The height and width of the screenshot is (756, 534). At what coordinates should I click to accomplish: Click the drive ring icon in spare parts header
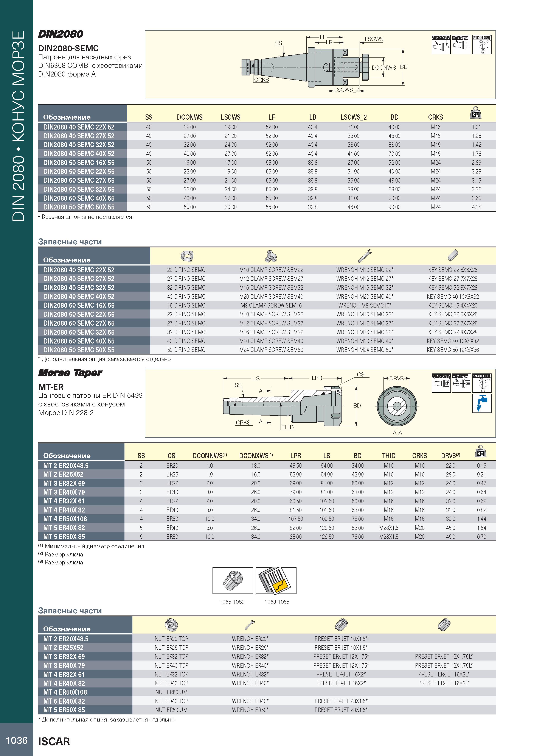coord(187,256)
